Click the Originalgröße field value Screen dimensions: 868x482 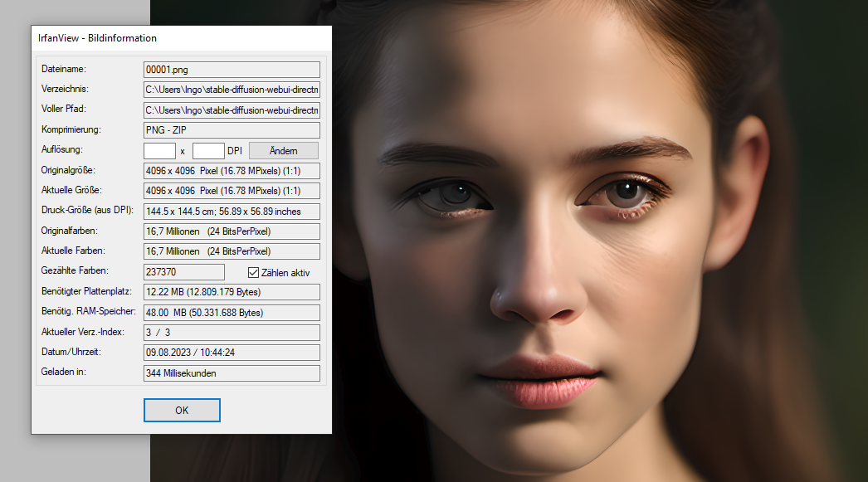[232, 171]
